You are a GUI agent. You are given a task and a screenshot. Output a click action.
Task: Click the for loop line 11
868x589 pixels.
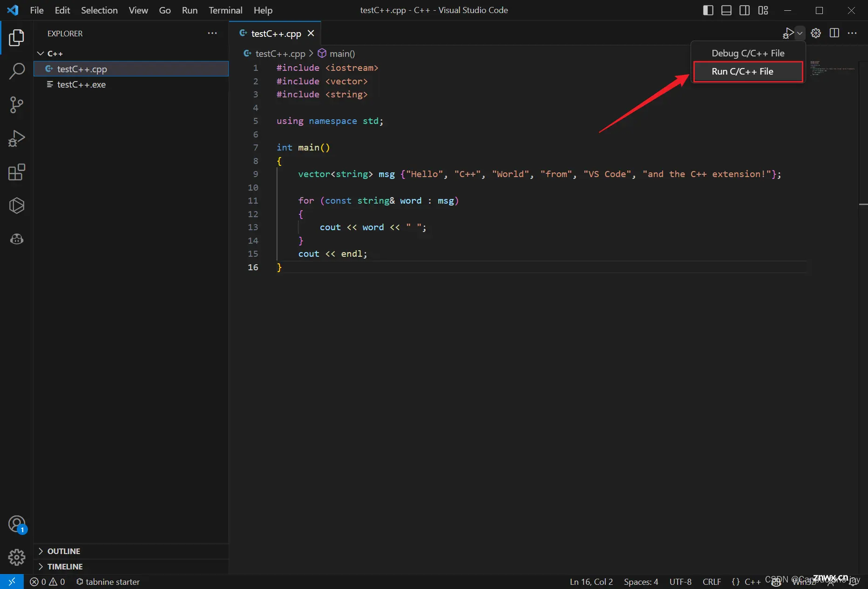click(x=379, y=200)
